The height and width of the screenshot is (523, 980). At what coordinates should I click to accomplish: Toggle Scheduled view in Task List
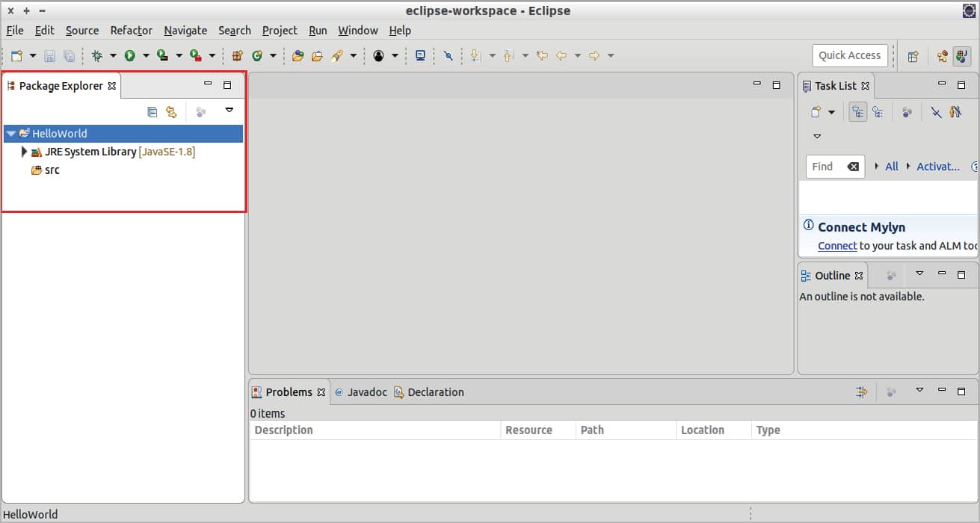point(878,112)
